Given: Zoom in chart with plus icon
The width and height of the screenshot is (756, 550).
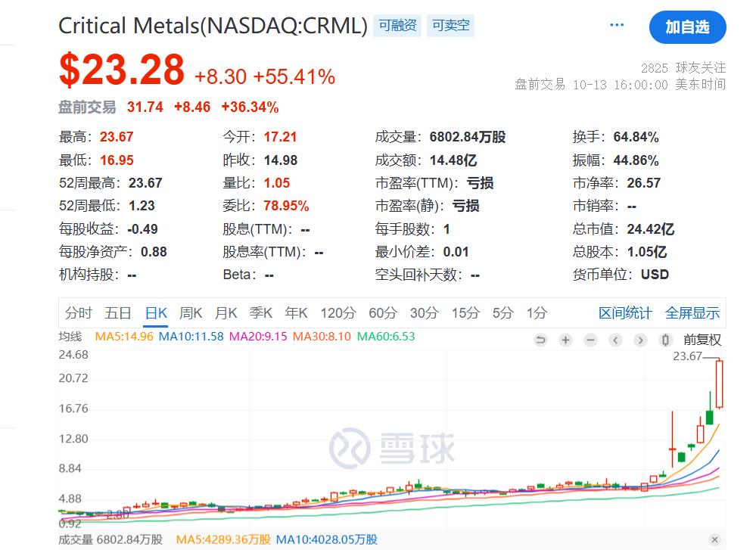Looking at the screenshot, I should coord(565,340).
